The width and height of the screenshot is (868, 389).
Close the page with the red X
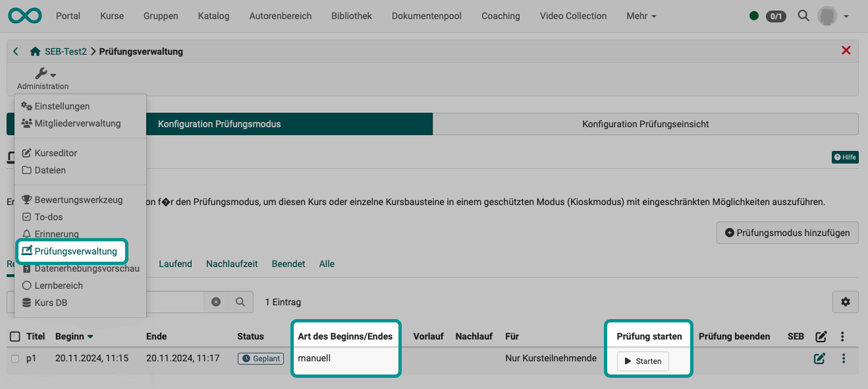(846, 49)
